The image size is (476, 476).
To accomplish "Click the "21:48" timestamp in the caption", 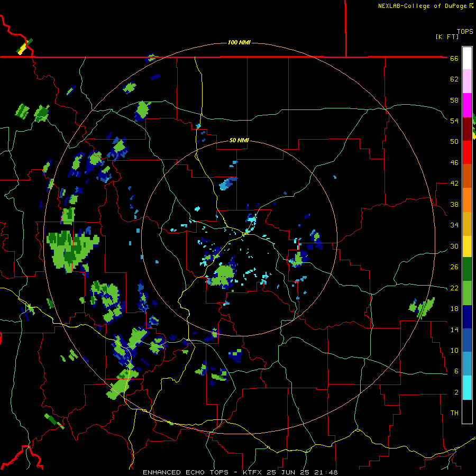I will [326, 472].
